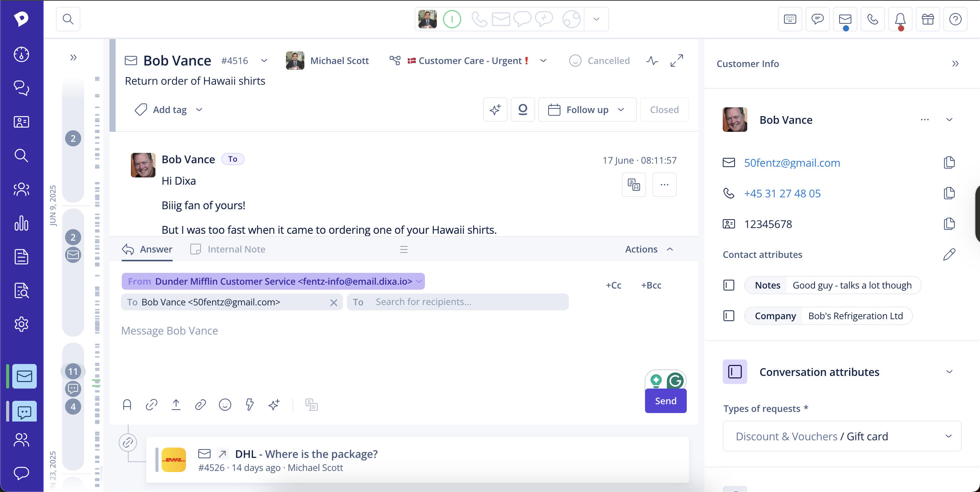Remove recipient Bob Vance from To field
Viewport: 980px width, 492px height.
click(x=334, y=303)
